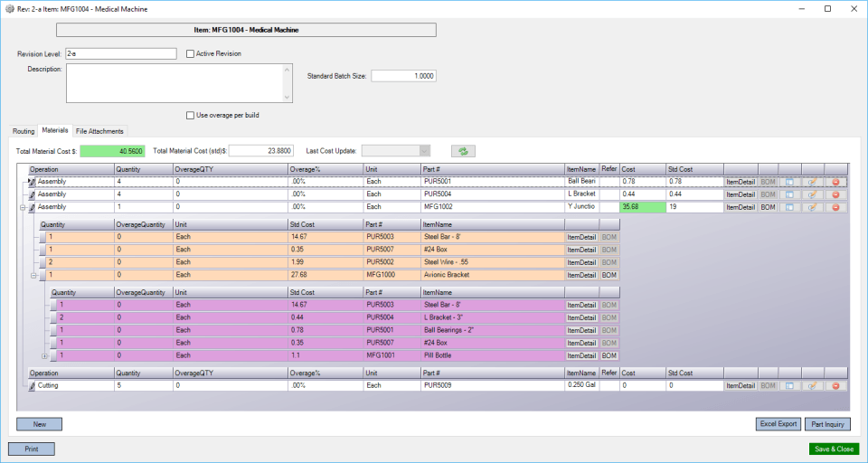This screenshot has height=463, width=868.
Task: Enable Use overage per build checkbox
Action: point(191,115)
